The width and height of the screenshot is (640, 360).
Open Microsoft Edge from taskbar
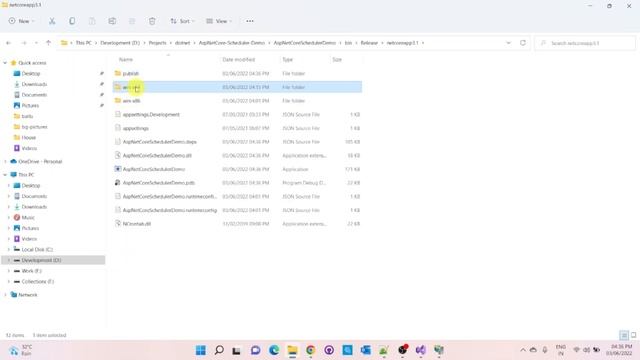[274, 350]
